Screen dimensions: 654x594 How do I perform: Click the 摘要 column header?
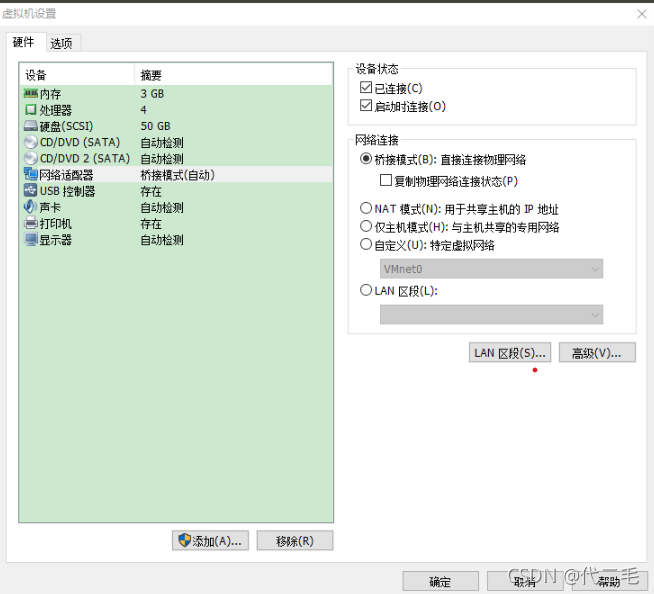click(234, 75)
